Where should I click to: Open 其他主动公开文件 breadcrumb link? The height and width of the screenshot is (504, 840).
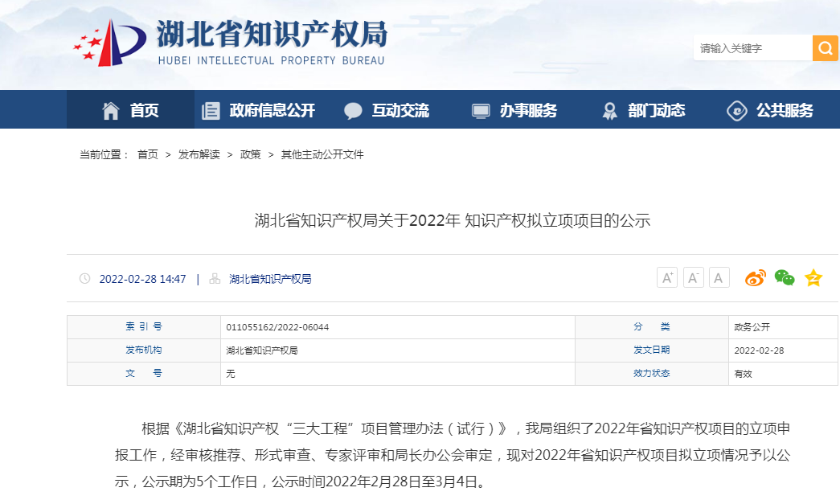pos(322,154)
